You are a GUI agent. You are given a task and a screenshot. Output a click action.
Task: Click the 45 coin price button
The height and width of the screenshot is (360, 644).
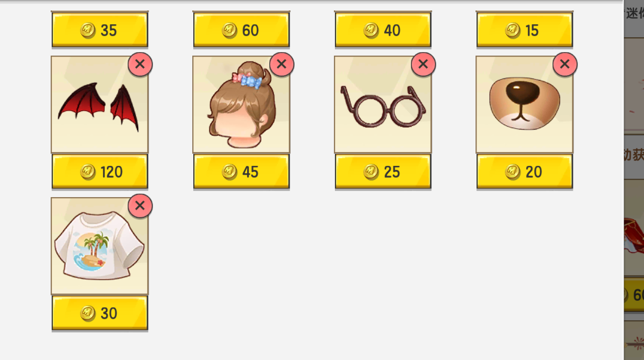pyautogui.click(x=241, y=172)
